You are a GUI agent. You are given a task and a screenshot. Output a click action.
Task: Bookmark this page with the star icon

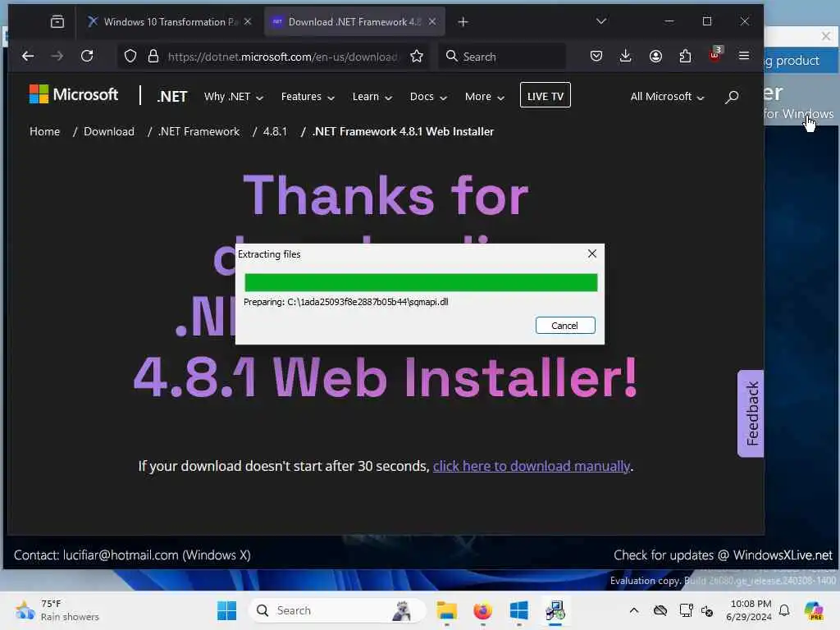coord(417,57)
